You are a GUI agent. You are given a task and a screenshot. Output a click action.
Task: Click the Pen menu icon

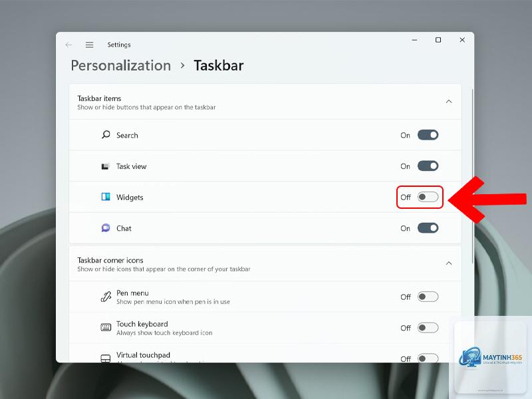[106, 297]
